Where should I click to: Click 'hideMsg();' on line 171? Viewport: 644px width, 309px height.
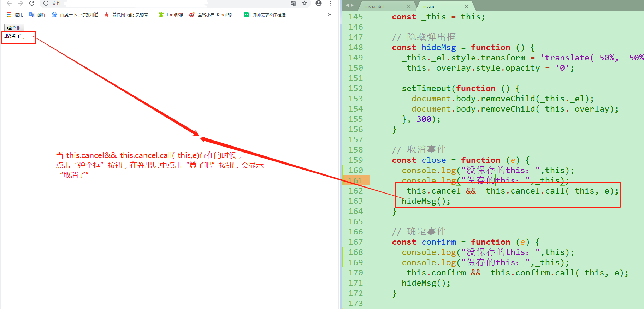pyautogui.click(x=426, y=283)
